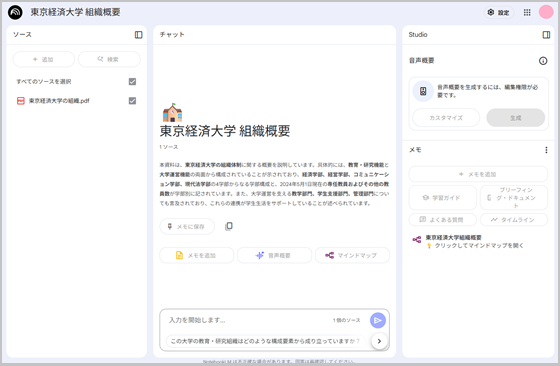Click the blue send arrow button
The height and width of the screenshot is (366, 560).
click(x=378, y=320)
